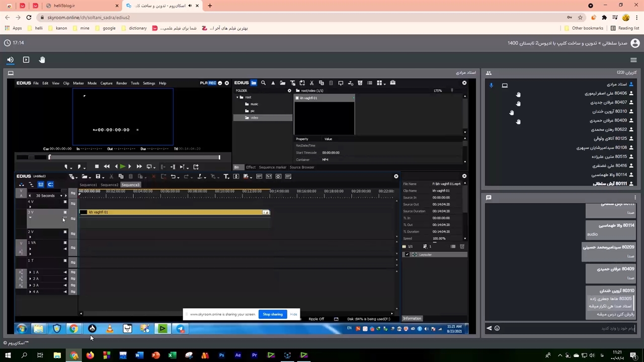Click the player position scrub bar
The height and width of the screenshot is (362, 644).
(134, 157)
